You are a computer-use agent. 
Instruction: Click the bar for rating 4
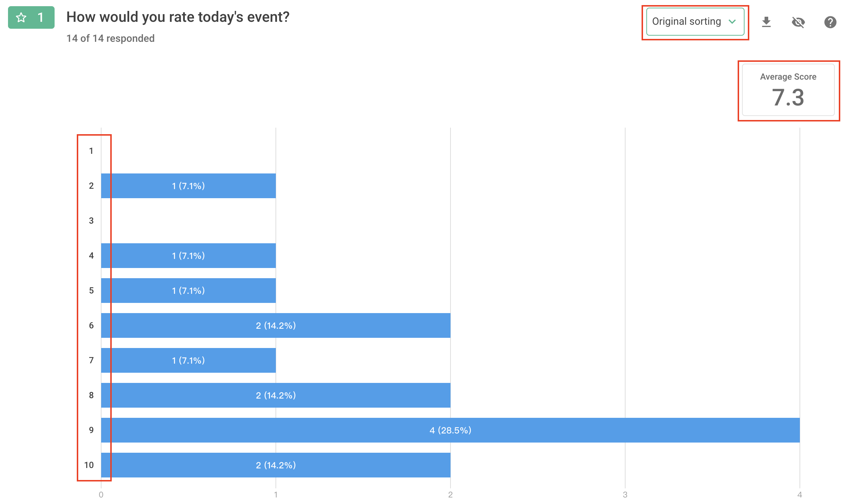tap(188, 256)
